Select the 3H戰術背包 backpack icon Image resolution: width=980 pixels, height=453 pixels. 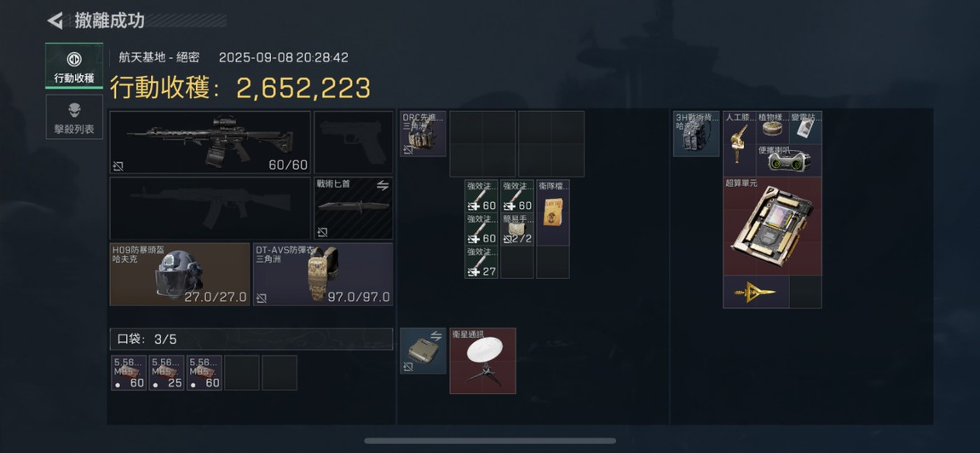click(x=696, y=134)
